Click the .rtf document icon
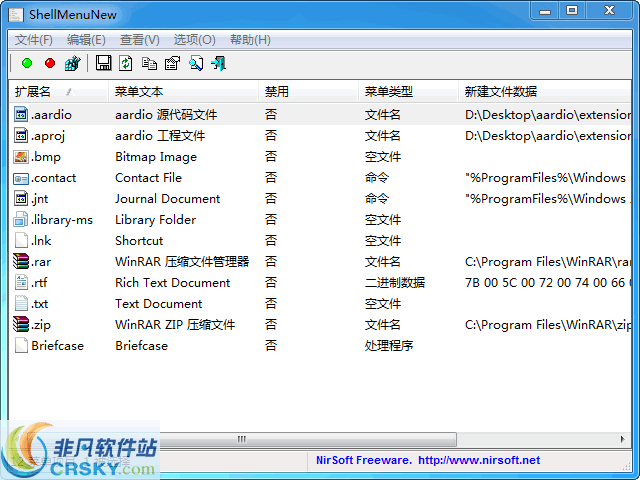 pyautogui.click(x=21, y=282)
